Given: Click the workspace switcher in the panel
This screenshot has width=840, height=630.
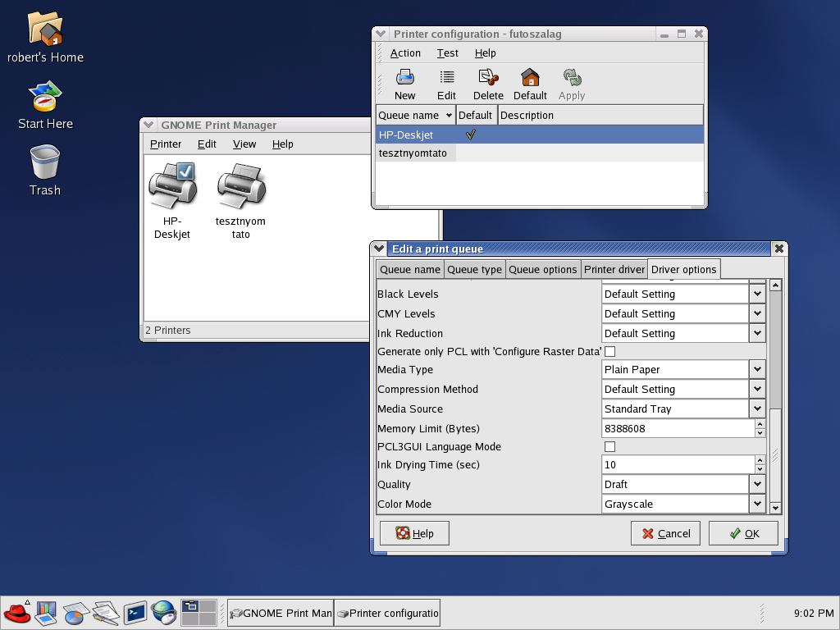Looking at the screenshot, I should [199, 613].
